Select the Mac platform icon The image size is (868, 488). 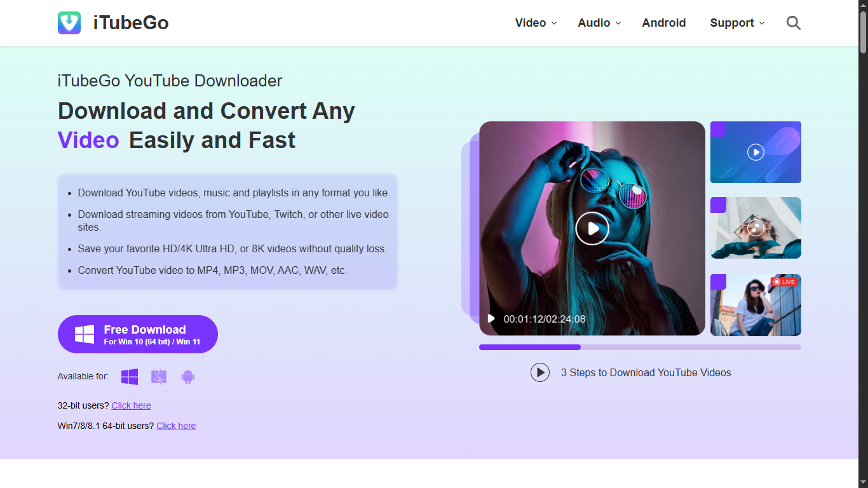pos(159,377)
